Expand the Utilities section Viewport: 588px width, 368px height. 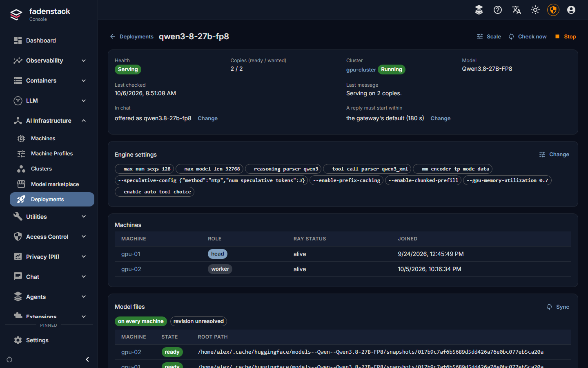(x=52, y=217)
